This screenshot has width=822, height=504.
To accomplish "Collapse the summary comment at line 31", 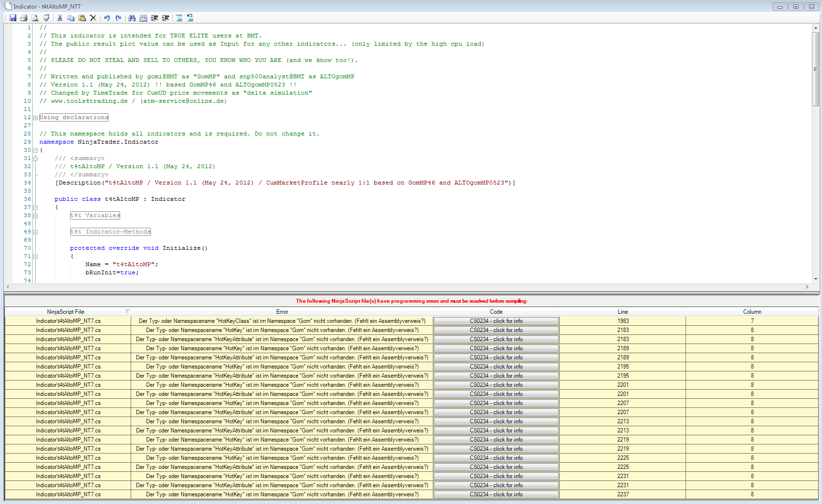I will 35,159.
